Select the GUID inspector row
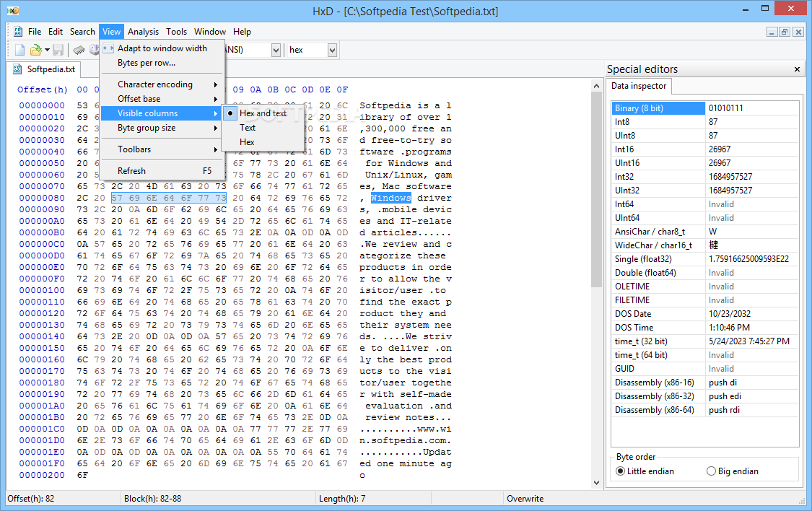 pos(704,369)
